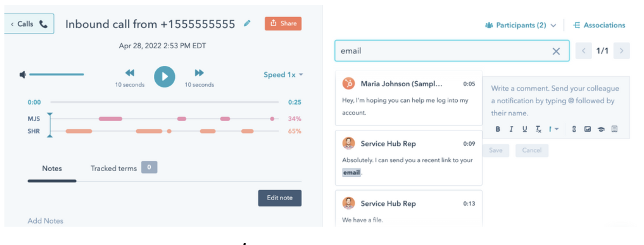This screenshot has width=644, height=245.
Task: Clear the transcript search field
Action: [556, 51]
